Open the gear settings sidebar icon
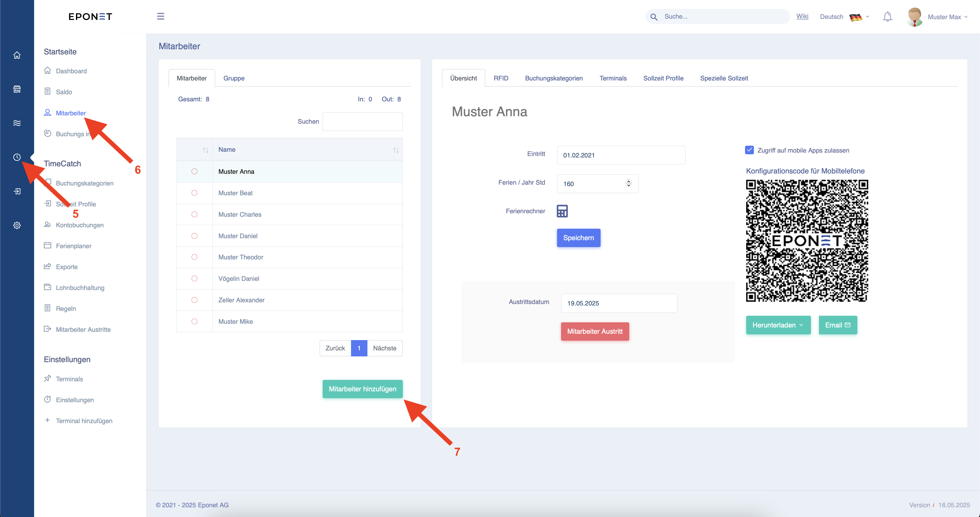Image resolution: width=980 pixels, height=517 pixels. (x=17, y=225)
